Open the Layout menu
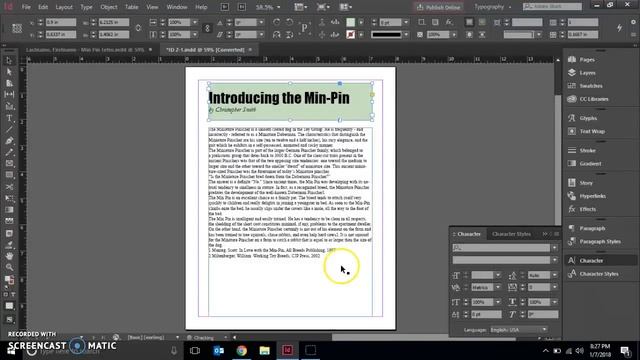The width and height of the screenshot is (640, 360). click(64, 7)
